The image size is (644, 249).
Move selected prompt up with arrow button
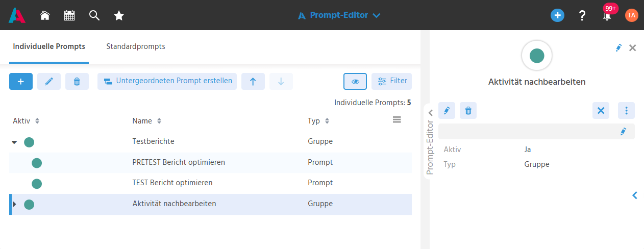coord(253,82)
